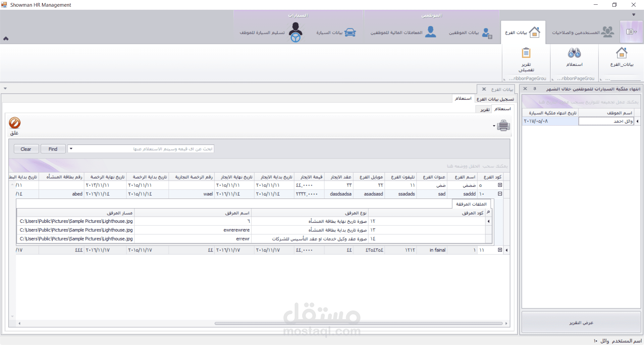Open the بيانات الفرع ribbon tab

523,32
